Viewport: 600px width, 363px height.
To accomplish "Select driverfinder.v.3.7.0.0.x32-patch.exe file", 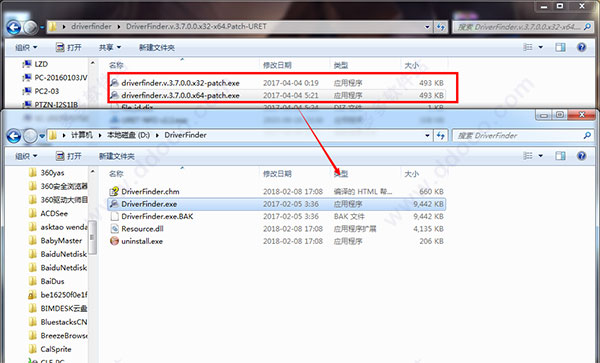I will tap(277, 83).
